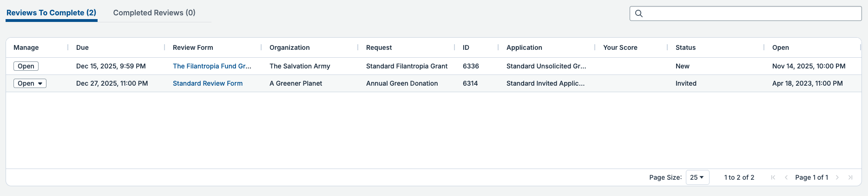This screenshot has width=868, height=196.
Task: Click the 1 to 2 of 2 count
Action: pyautogui.click(x=739, y=177)
